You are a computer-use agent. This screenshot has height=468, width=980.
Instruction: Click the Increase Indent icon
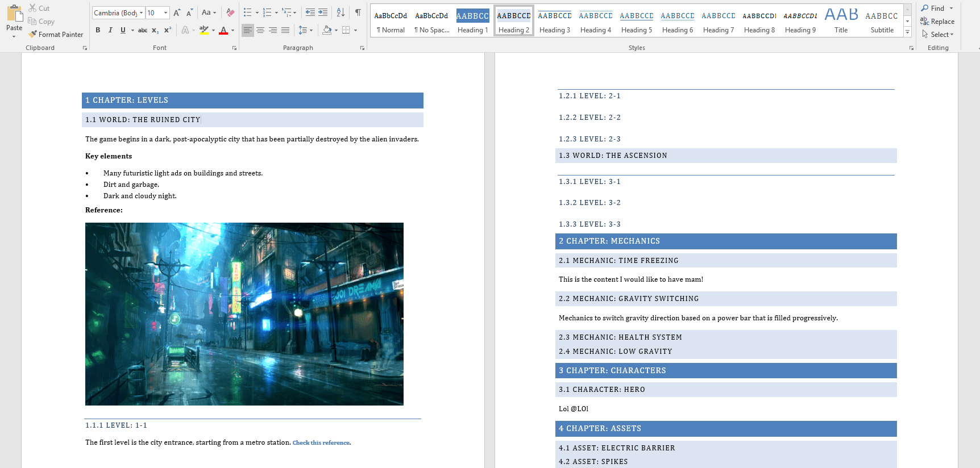point(323,12)
